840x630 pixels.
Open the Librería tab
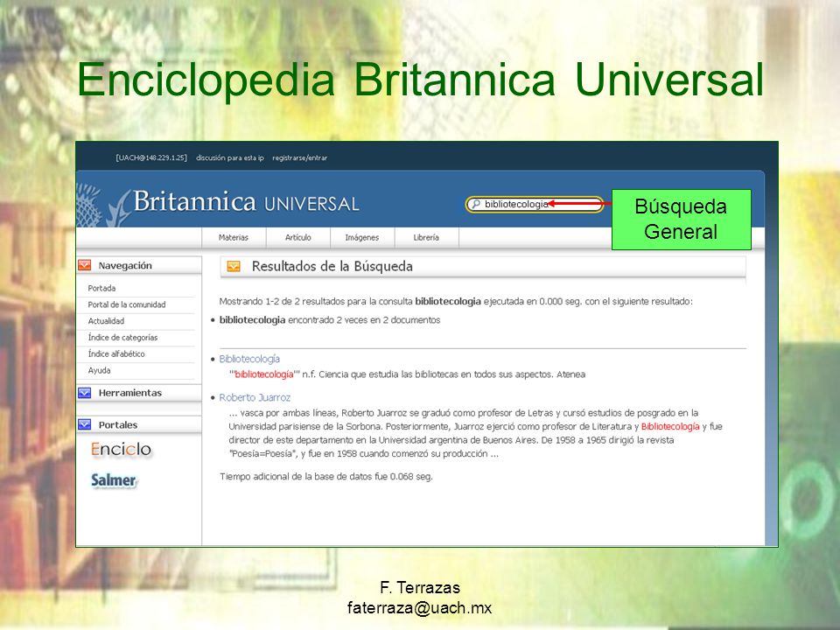click(x=426, y=237)
